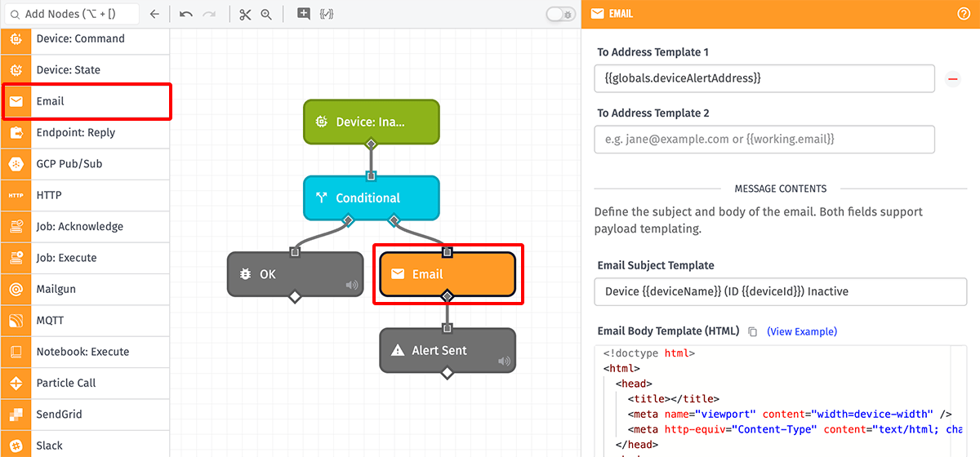Click the Particle Call star icon
980x457 pixels.
coord(16,384)
